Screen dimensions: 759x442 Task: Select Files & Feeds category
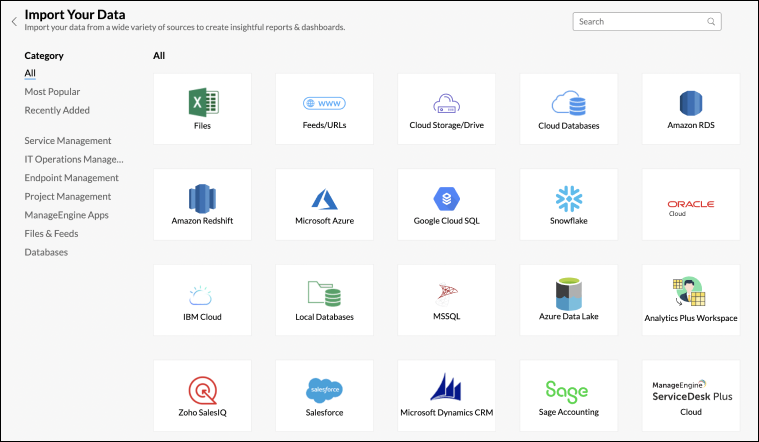[x=51, y=234]
